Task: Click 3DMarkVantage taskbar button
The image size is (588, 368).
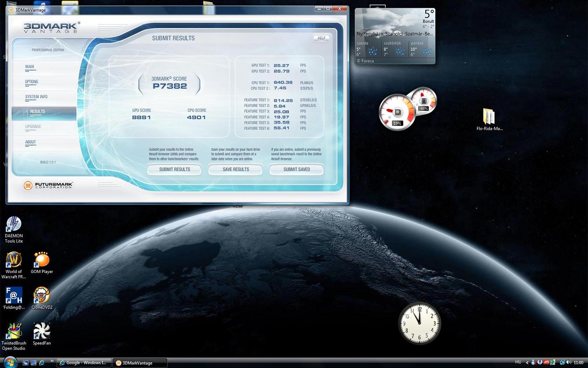Action: (x=140, y=363)
